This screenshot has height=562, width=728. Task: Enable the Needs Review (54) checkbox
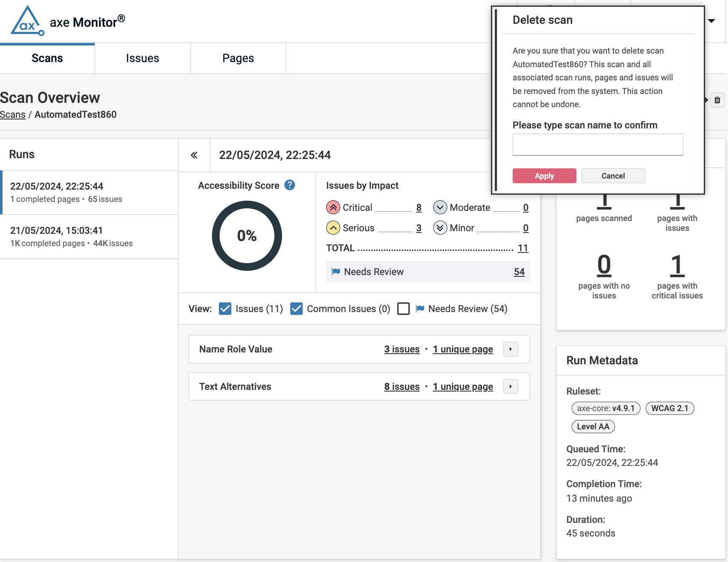(404, 309)
